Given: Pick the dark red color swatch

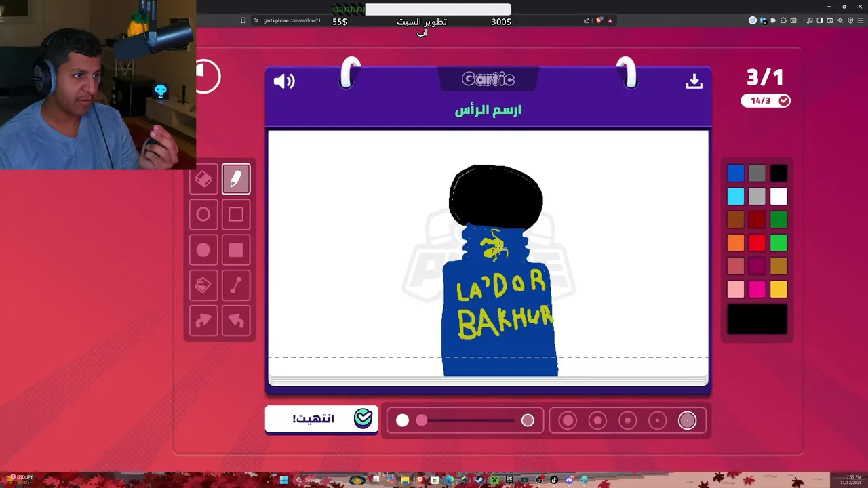Looking at the screenshot, I should 757,220.
